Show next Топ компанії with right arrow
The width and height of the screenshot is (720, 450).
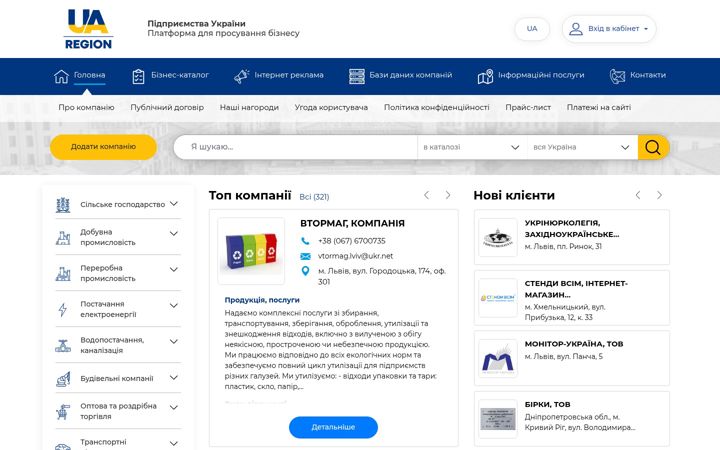point(448,196)
